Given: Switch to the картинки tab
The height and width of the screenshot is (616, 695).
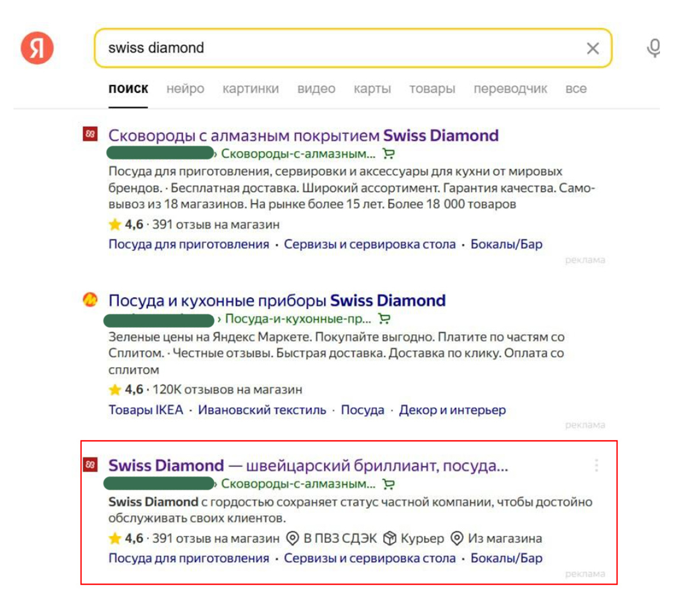Looking at the screenshot, I should tap(251, 89).
